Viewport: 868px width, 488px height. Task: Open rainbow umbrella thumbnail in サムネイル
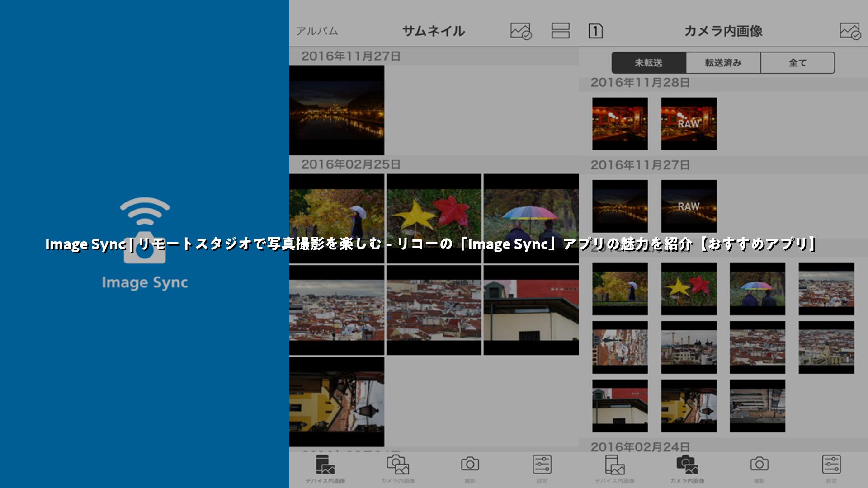[x=531, y=218]
